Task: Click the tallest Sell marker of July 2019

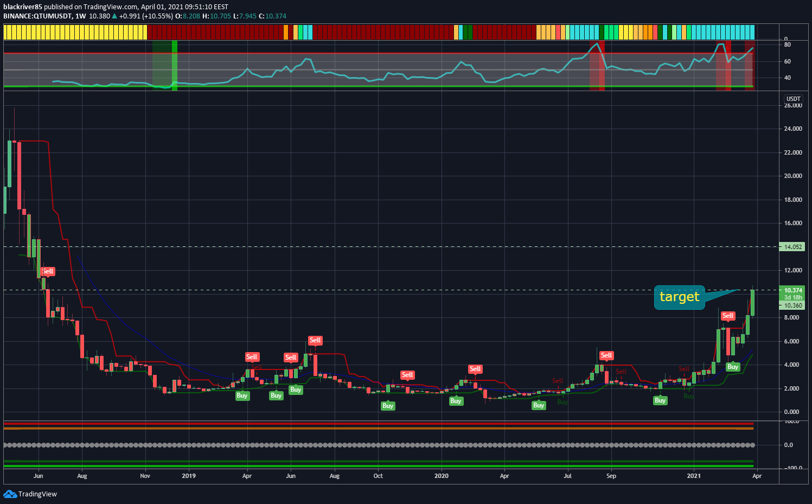Action: [315, 341]
